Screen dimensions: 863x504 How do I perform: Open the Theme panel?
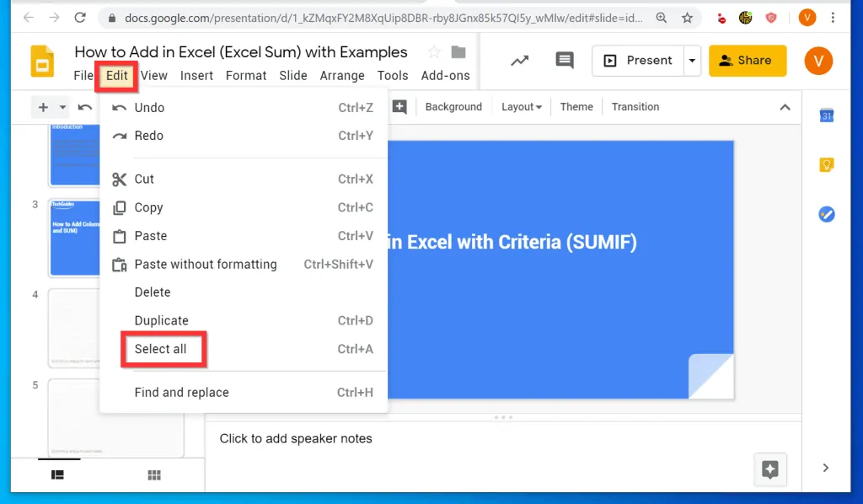coord(576,107)
